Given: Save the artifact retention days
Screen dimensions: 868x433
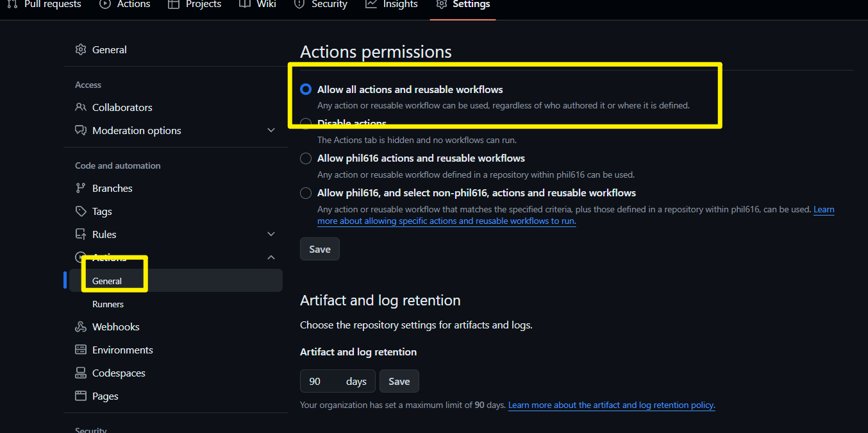Looking at the screenshot, I should point(399,381).
